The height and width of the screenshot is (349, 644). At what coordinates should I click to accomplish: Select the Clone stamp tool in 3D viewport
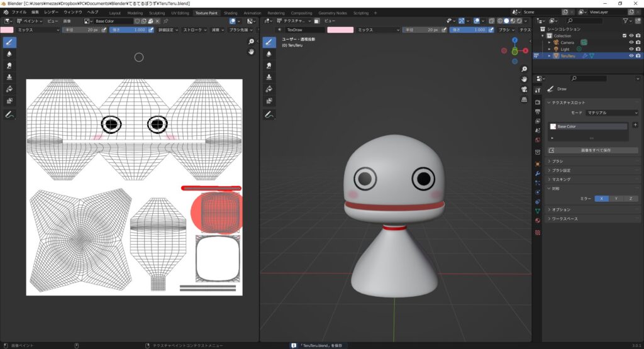pos(269,77)
